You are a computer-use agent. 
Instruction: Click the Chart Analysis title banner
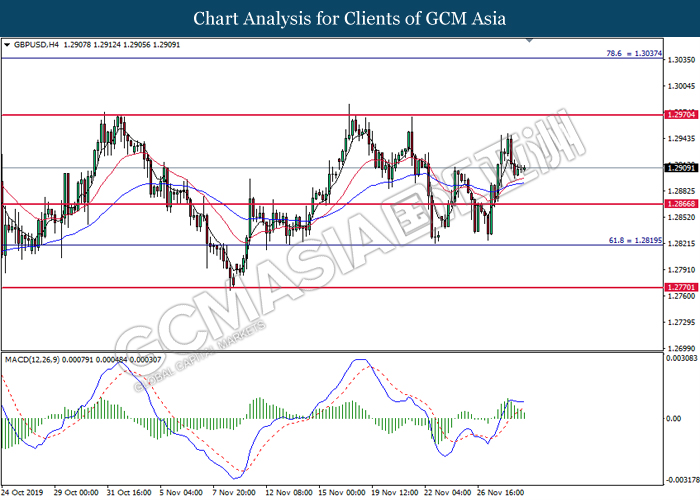350,18
